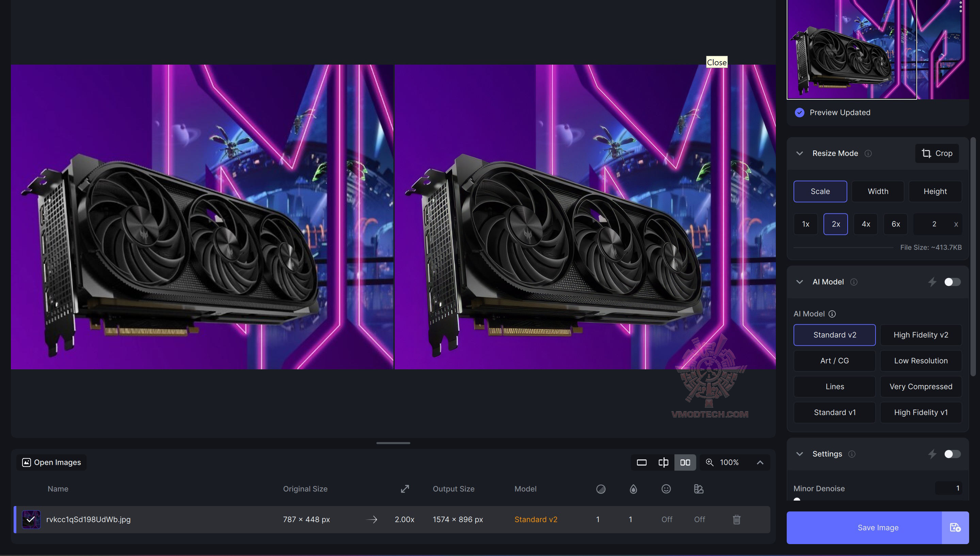The height and width of the screenshot is (556, 980).
Task: Select the side-by-side comparison view icon
Action: tap(685, 462)
